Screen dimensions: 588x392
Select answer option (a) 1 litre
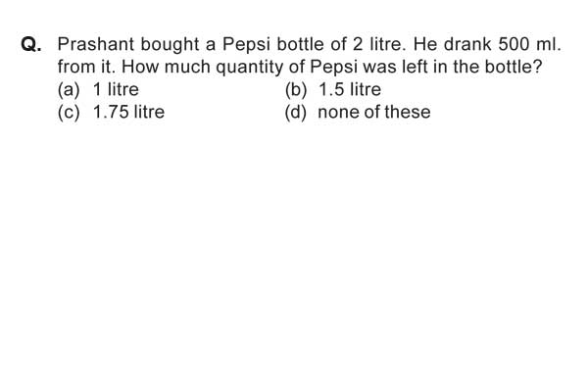pyautogui.click(x=98, y=90)
